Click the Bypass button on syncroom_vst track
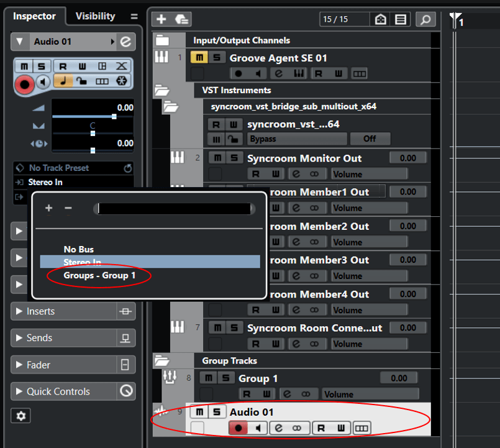500x448 pixels. pos(297,139)
